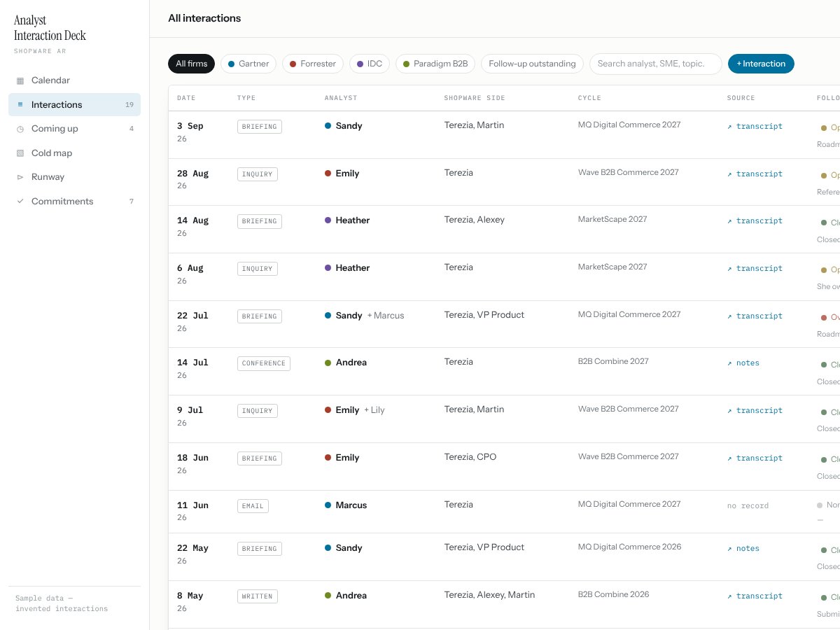Switch to Cold map view

[74, 153]
